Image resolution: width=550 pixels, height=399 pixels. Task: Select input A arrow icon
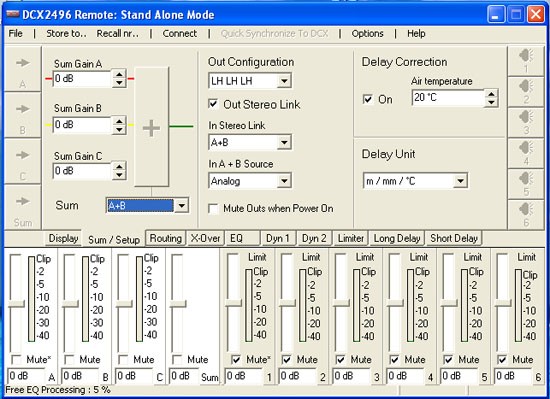coord(22,63)
